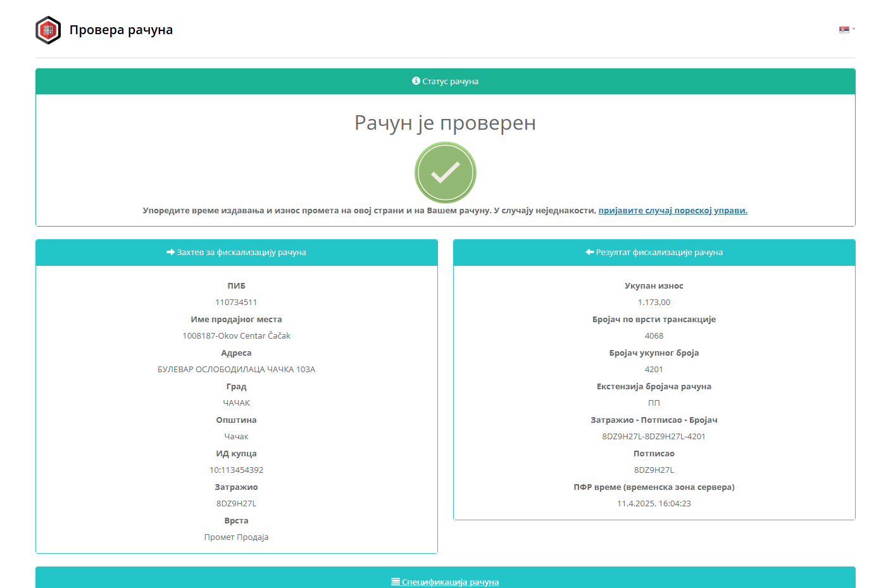Click list icon beside Спецификација рачуна

pos(396,582)
